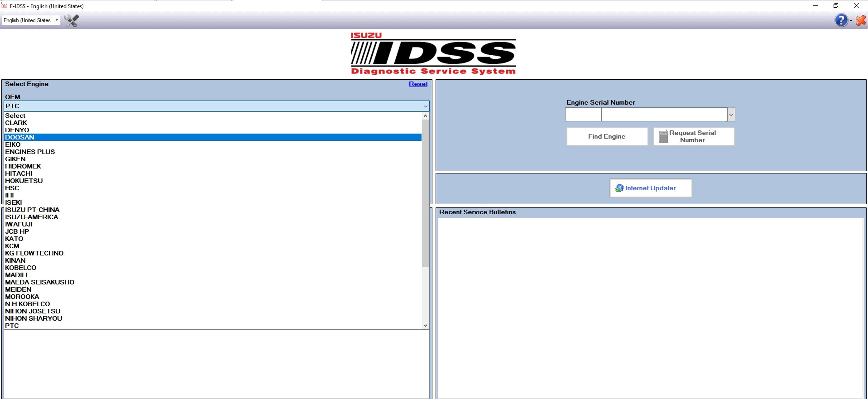Select JCB HP from the OEM list
The height and width of the screenshot is (399, 868).
coord(213,231)
